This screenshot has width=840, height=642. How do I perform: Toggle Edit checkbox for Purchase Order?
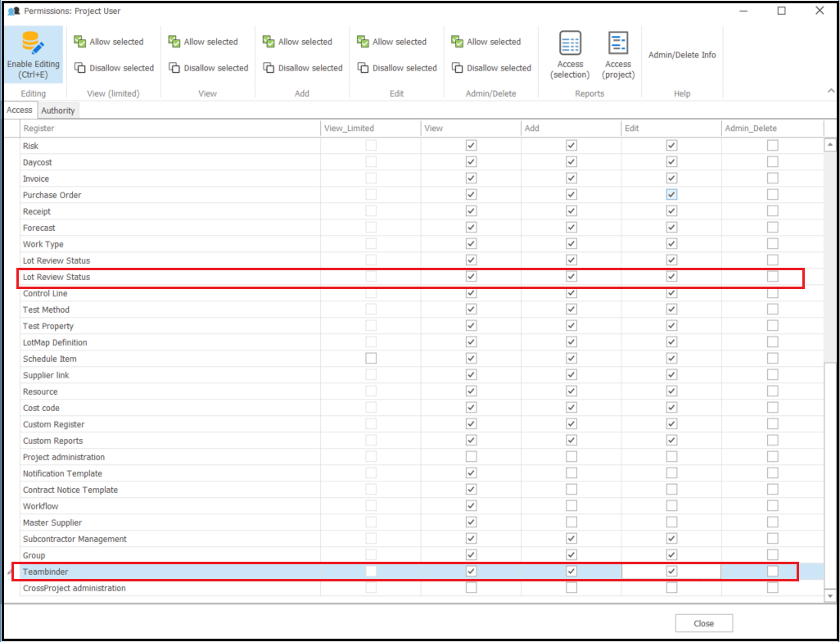coord(671,195)
